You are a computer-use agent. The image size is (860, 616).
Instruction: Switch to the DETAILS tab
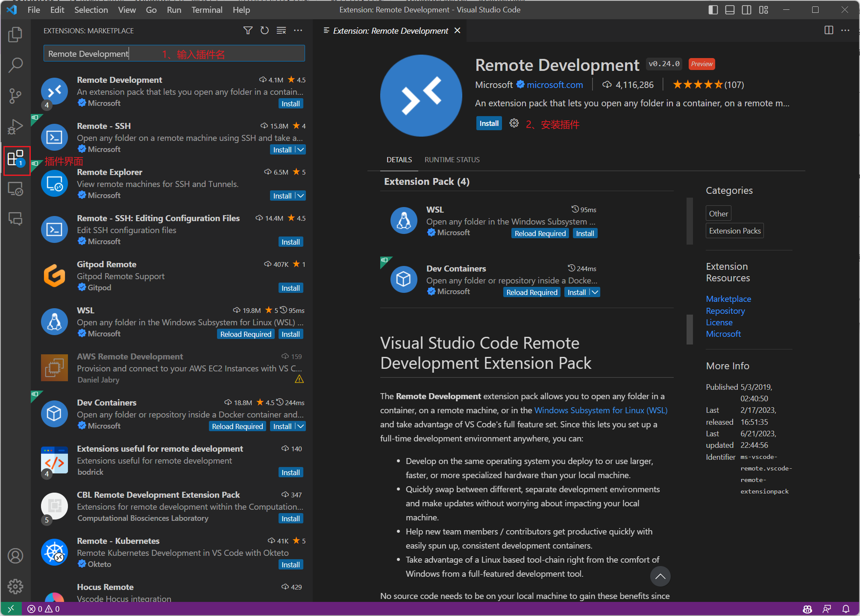click(x=399, y=160)
